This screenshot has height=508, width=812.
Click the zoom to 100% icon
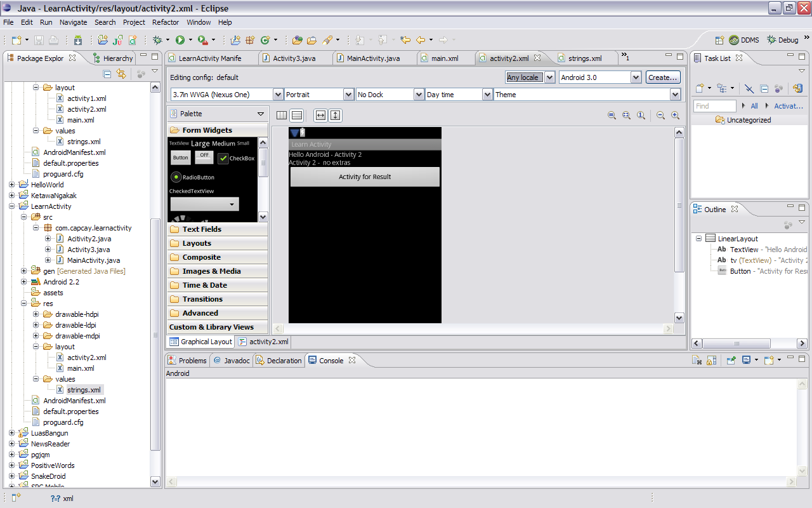pyautogui.click(x=641, y=116)
